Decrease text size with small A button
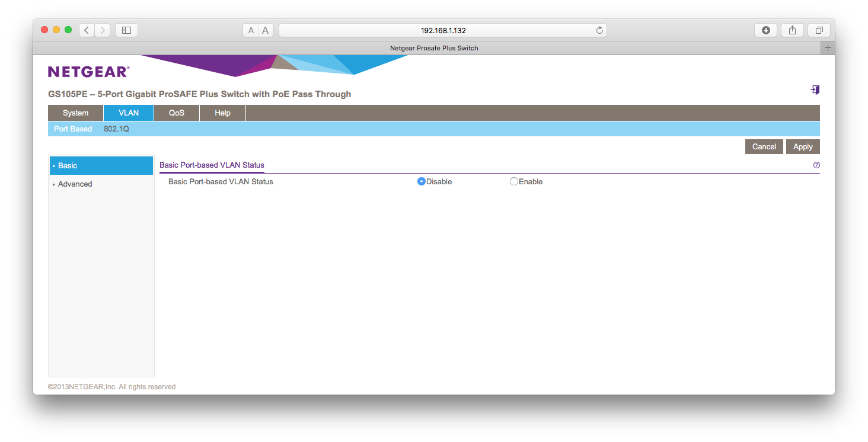 251,30
